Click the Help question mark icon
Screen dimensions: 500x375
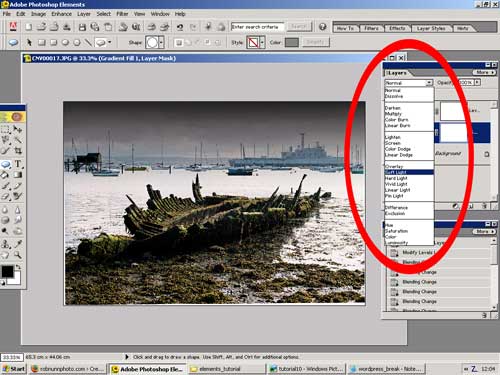pos(322,27)
